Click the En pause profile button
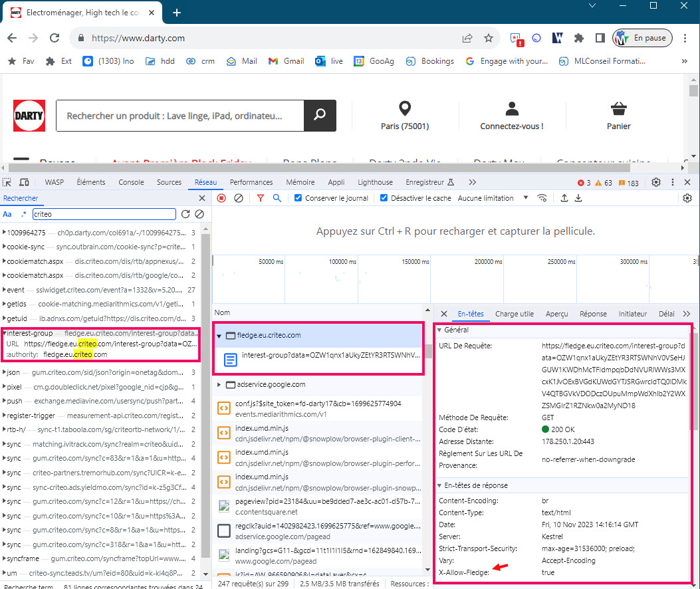The height and width of the screenshot is (589, 700). coord(642,38)
